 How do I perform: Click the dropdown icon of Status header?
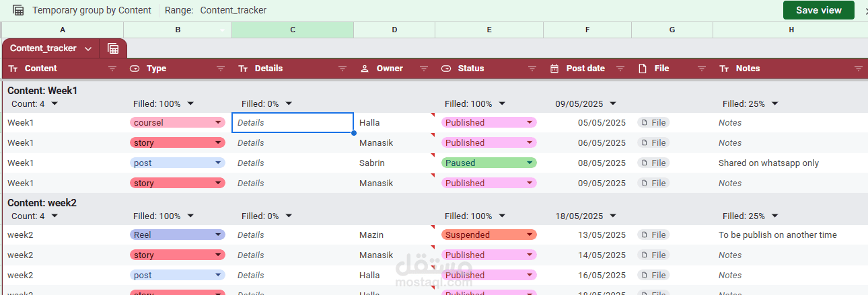(x=446, y=69)
